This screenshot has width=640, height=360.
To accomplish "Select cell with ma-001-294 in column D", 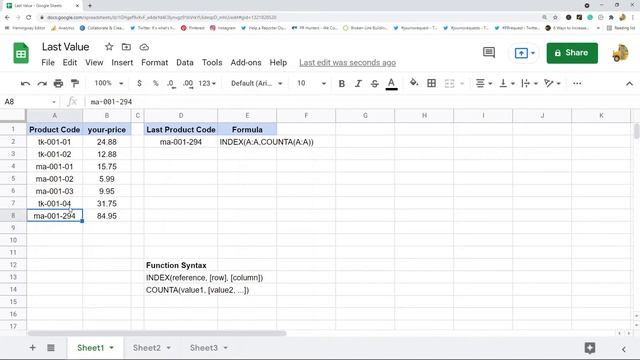I will pos(181,142).
